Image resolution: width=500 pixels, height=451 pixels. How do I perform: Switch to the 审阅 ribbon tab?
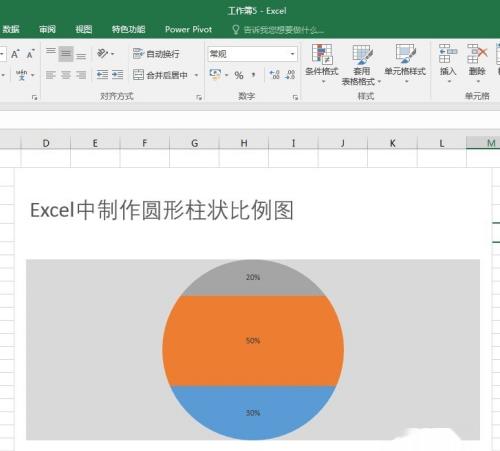click(x=47, y=29)
